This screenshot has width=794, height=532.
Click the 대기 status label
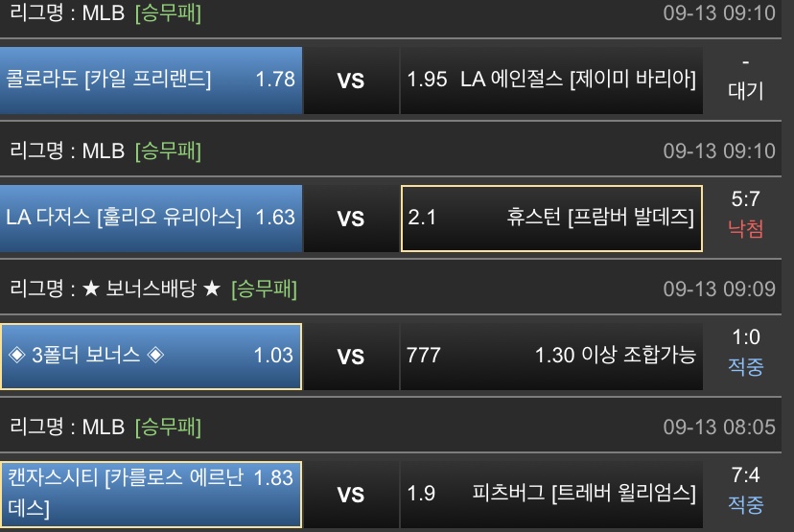coord(745,91)
